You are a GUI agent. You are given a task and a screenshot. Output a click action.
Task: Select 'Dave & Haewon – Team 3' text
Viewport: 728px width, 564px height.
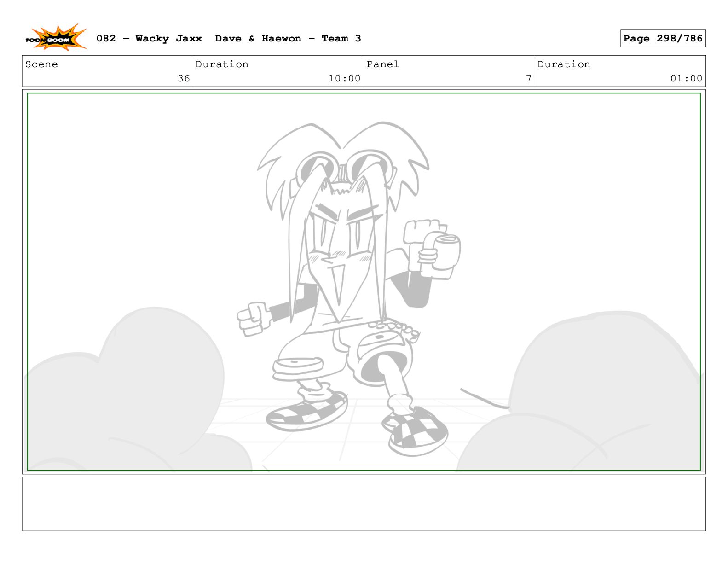[288, 39]
